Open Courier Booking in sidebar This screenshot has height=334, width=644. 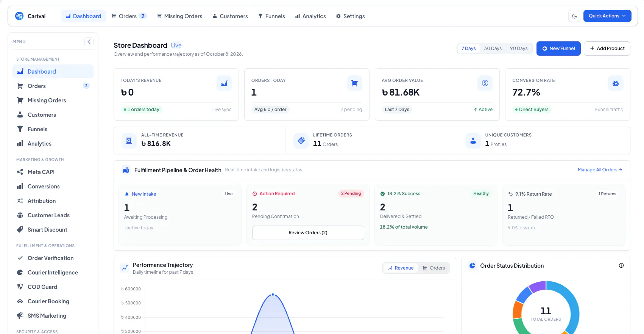point(53,301)
